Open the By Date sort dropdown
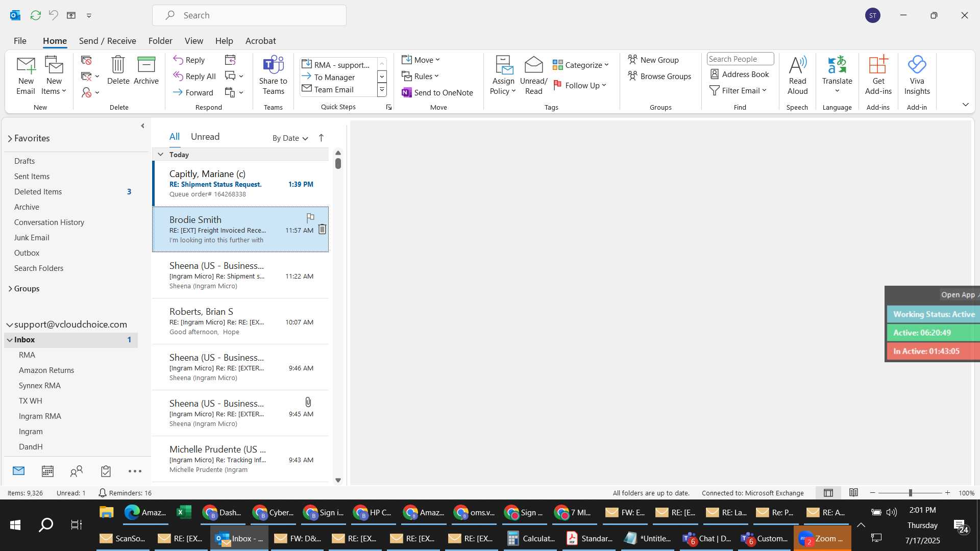The width and height of the screenshot is (980, 551). (x=290, y=138)
